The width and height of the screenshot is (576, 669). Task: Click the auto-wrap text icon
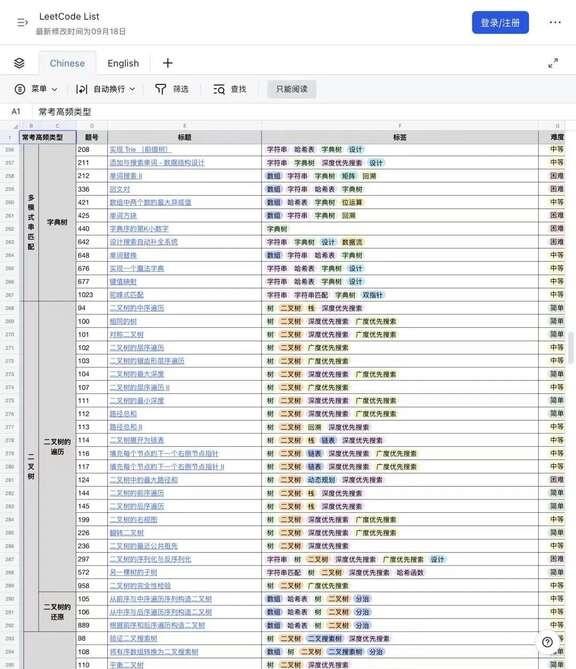point(81,89)
